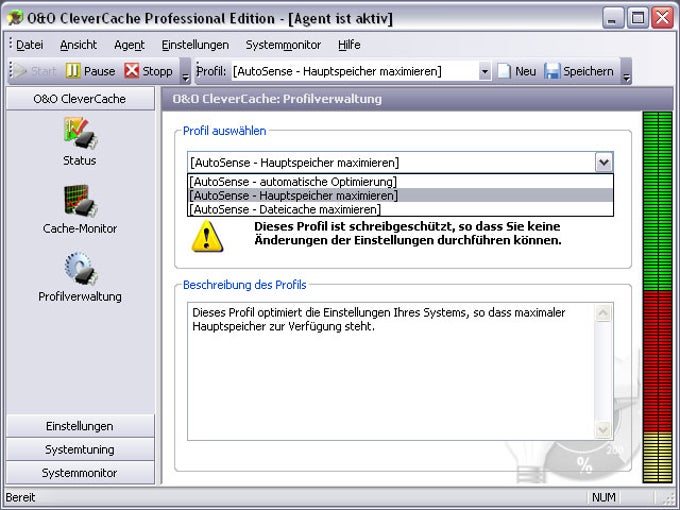Click the selected profile field in Profil auswählen

pos(391,163)
